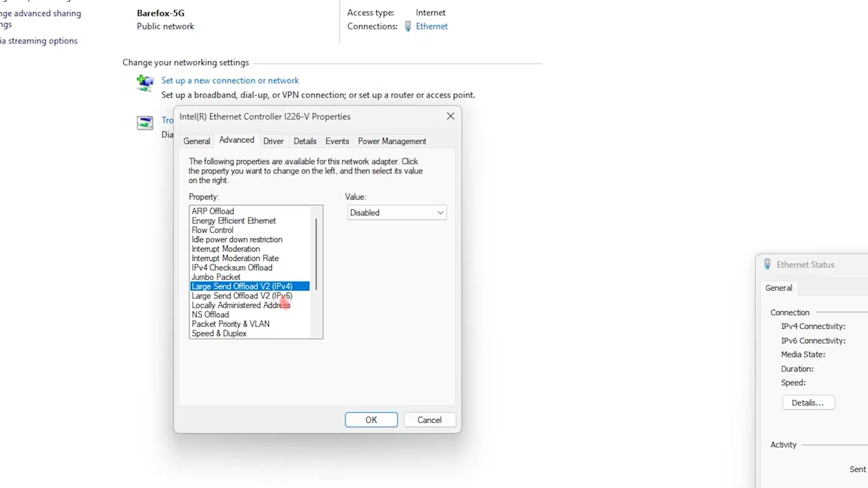Viewport: 868px width, 488px height.
Task: Open media streaming options link
Action: point(39,41)
